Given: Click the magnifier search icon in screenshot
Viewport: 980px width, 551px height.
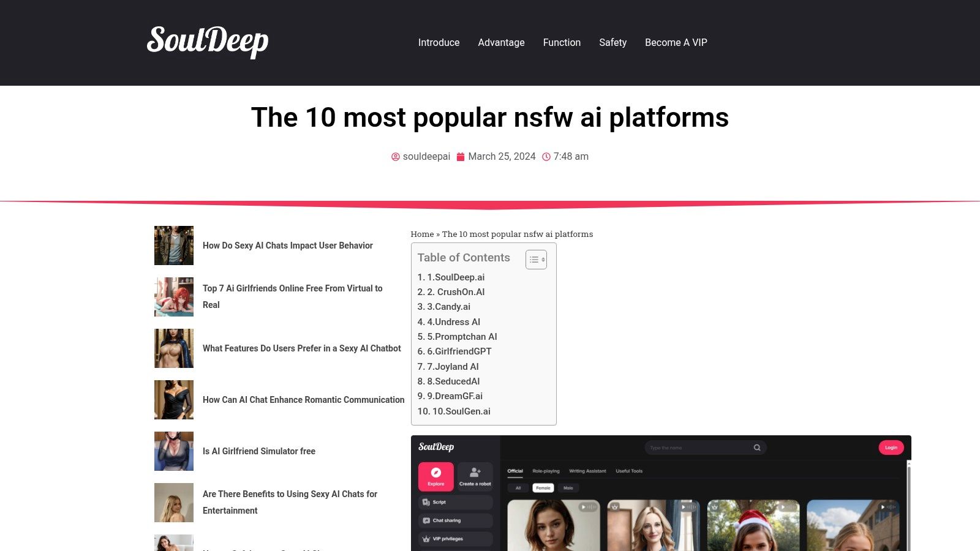Looking at the screenshot, I should [757, 448].
